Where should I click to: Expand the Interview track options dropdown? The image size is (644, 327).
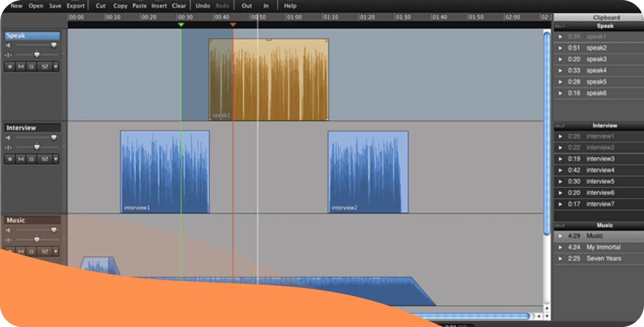tap(55, 159)
